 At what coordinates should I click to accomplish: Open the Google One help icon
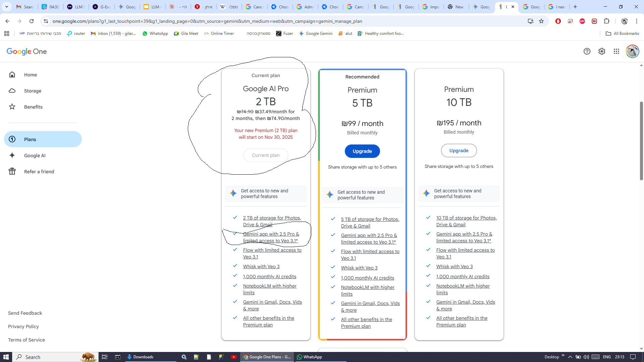[x=587, y=51]
